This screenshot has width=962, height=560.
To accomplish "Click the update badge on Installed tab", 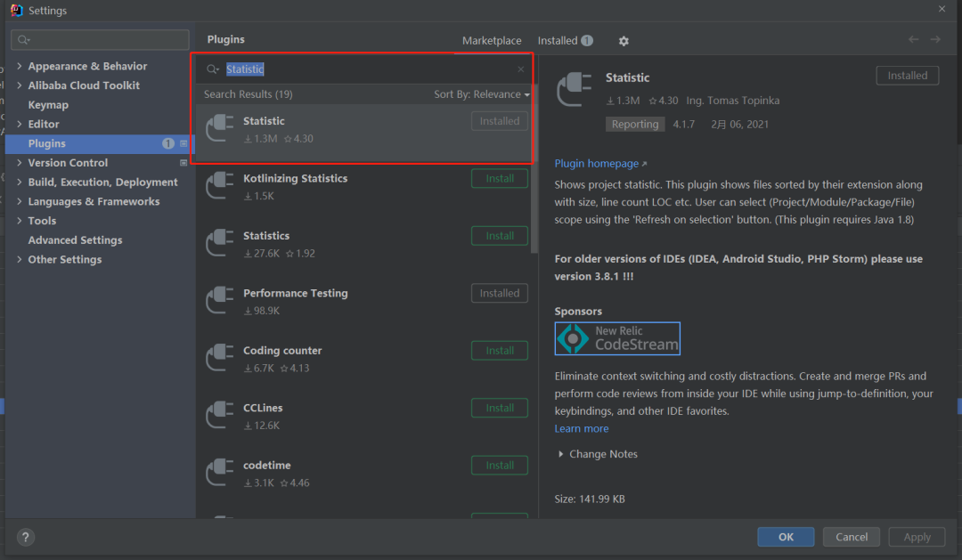I will (x=587, y=40).
